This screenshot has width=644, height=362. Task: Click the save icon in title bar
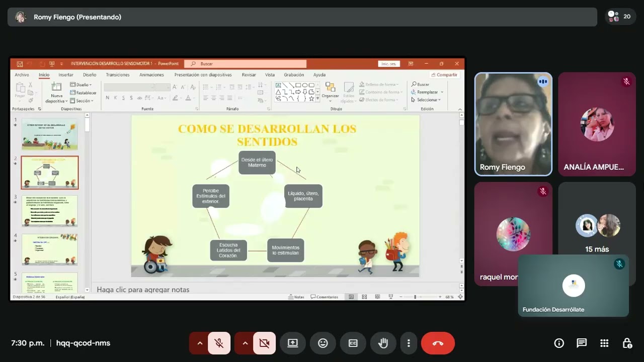pyautogui.click(x=20, y=64)
